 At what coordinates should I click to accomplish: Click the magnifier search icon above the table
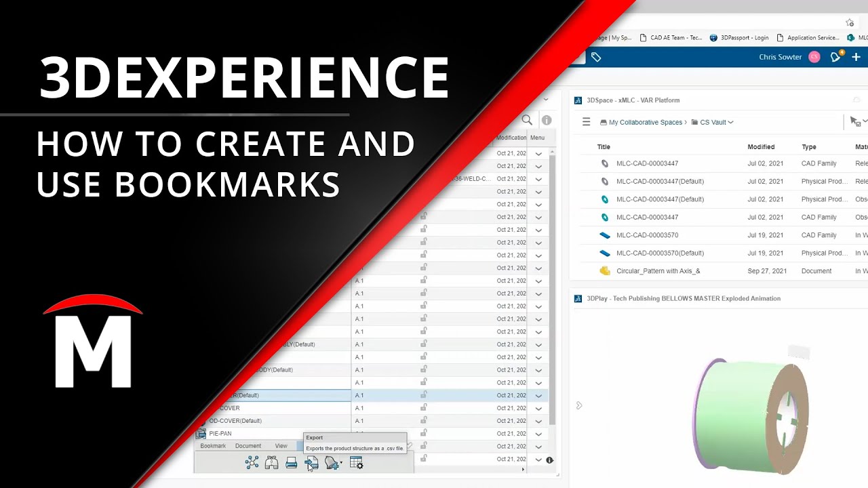point(527,120)
